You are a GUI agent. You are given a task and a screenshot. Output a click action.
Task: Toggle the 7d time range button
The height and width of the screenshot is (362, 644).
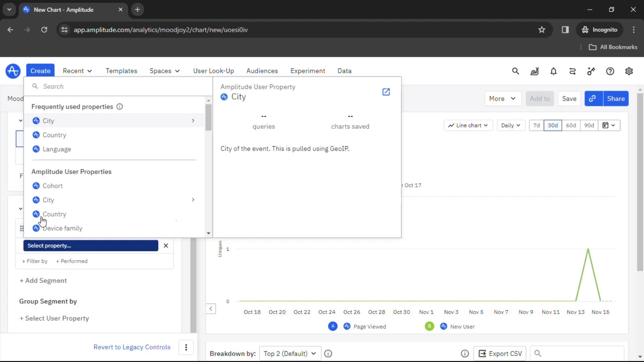[537, 125]
